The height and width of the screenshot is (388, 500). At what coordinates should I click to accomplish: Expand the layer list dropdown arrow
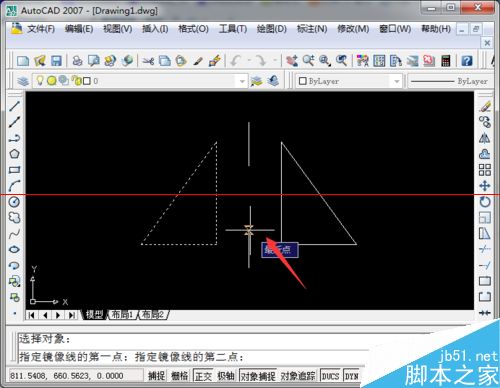[x=242, y=81]
